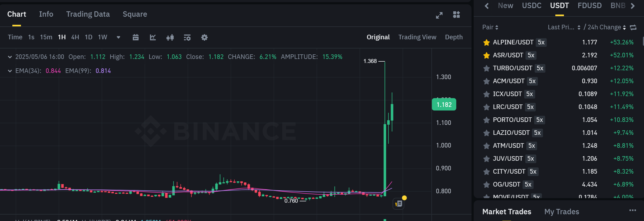
Task: Open the Square tab
Action: pos(135,14)
